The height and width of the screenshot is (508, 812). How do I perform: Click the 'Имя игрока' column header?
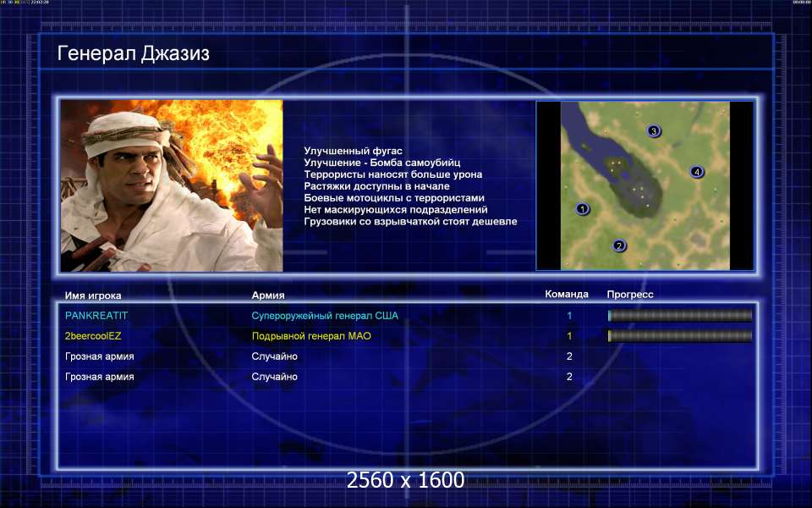93,295
